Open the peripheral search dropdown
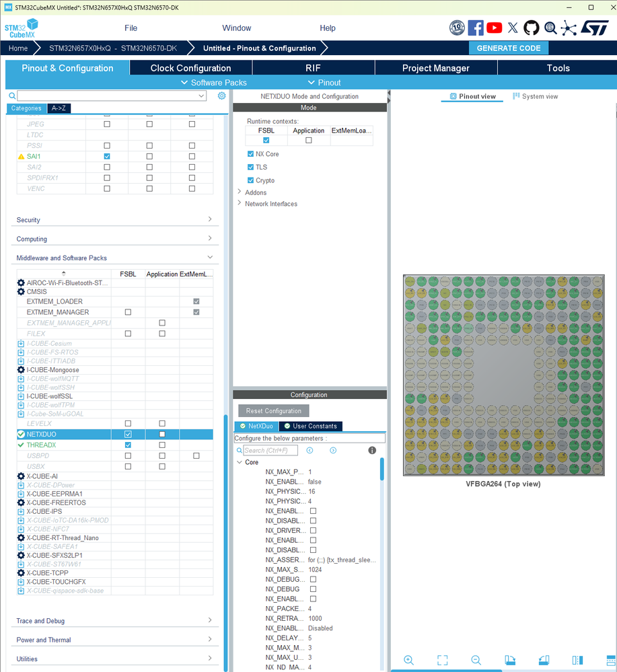The width and height of the screenshot is (617, 672). point(201,96)
